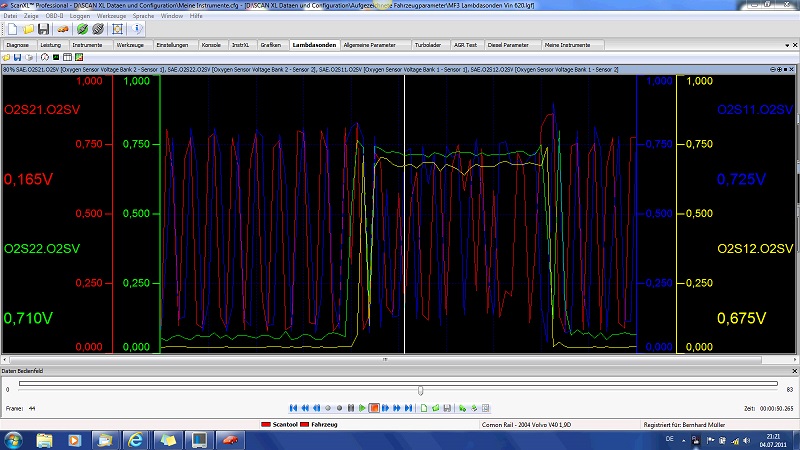Skip to the last frame of the log

point(409,408)
